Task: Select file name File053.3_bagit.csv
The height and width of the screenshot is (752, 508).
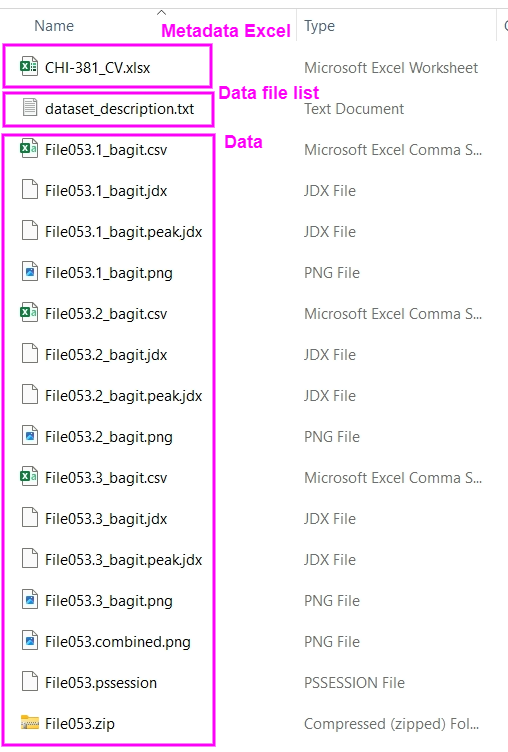Action: (x=106, y=478)
